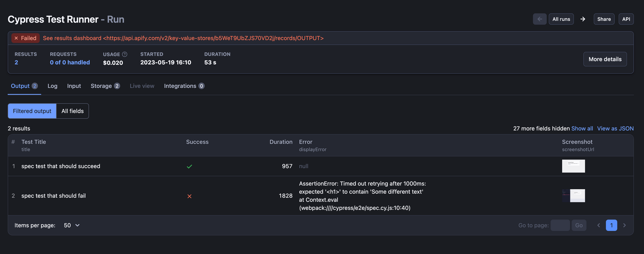Open the Integrations tab
This screenshot has width=644, height=254.
click(184, 86)
